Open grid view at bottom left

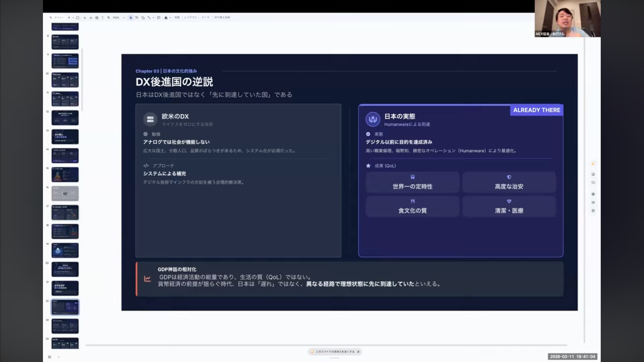click(x=49, y=357)
